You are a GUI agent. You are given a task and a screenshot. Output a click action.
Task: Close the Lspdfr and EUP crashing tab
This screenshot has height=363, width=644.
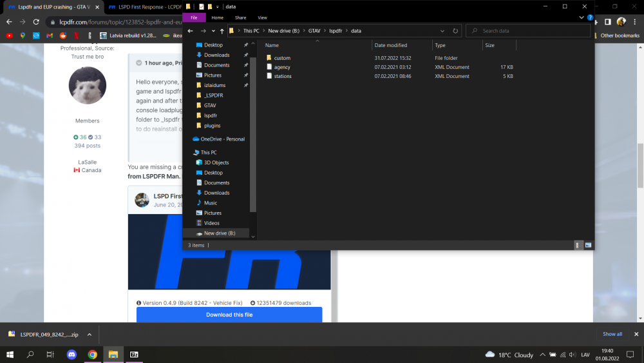[x=97, y=7]
